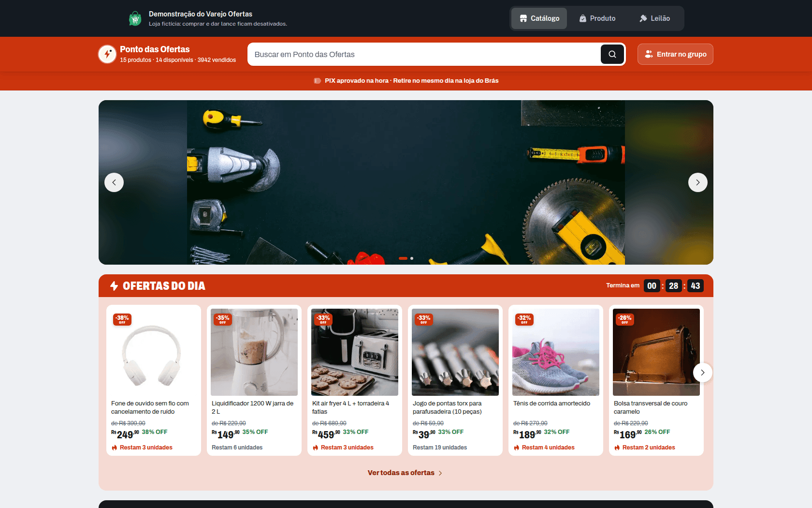Open the caramel leather bag image

[x=656, y=352]
